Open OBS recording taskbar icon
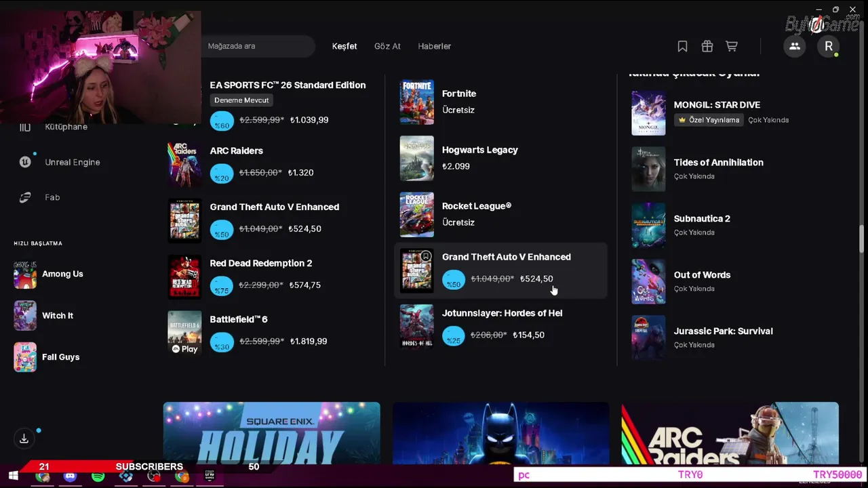 154,476
